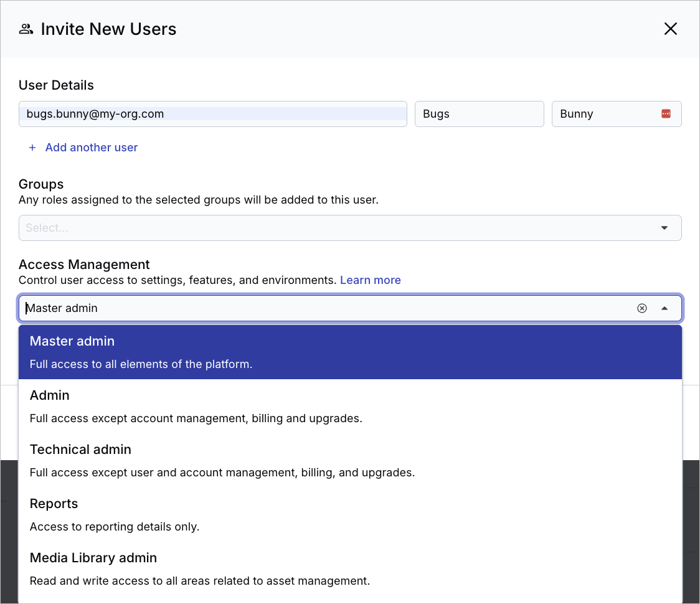Confirm the highlighted Master admin role
The width and height of the screenshot is (700, 604).
pos(349,352)
